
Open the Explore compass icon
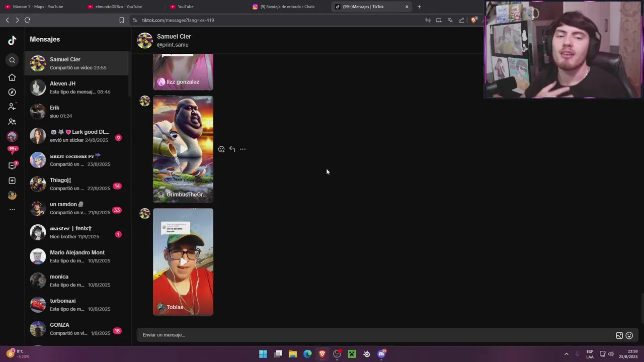[x=12, y=93]
